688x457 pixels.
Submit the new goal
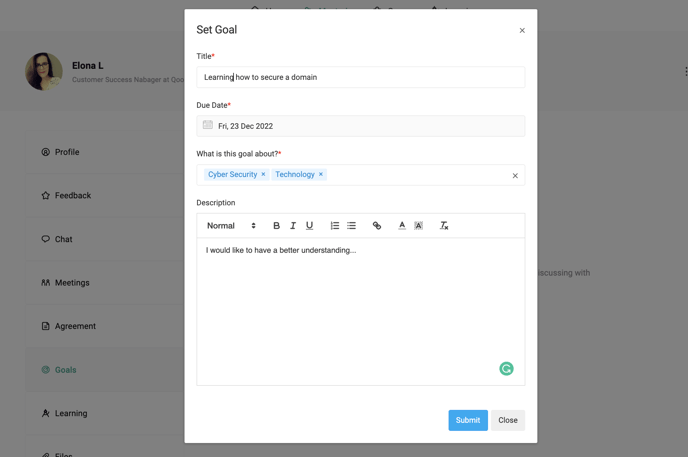[x=467, y=420]
